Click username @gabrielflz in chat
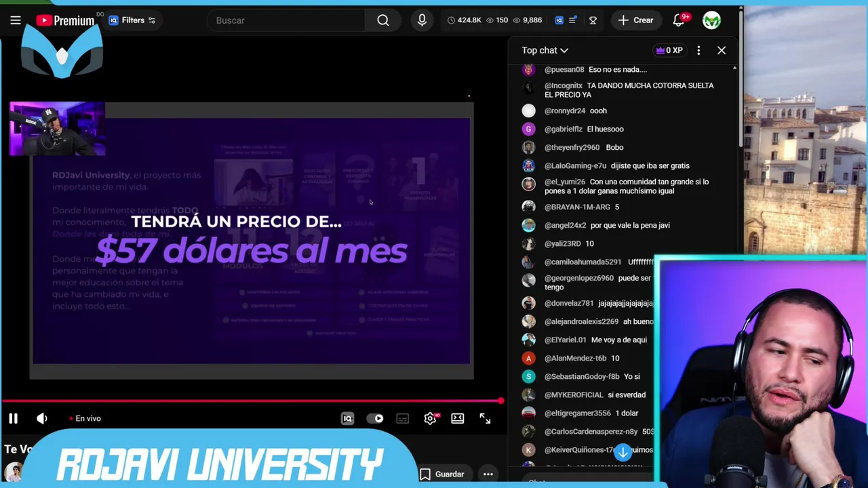Image resolution: width=868 pixels, height=488 pixels. (563, 129)
